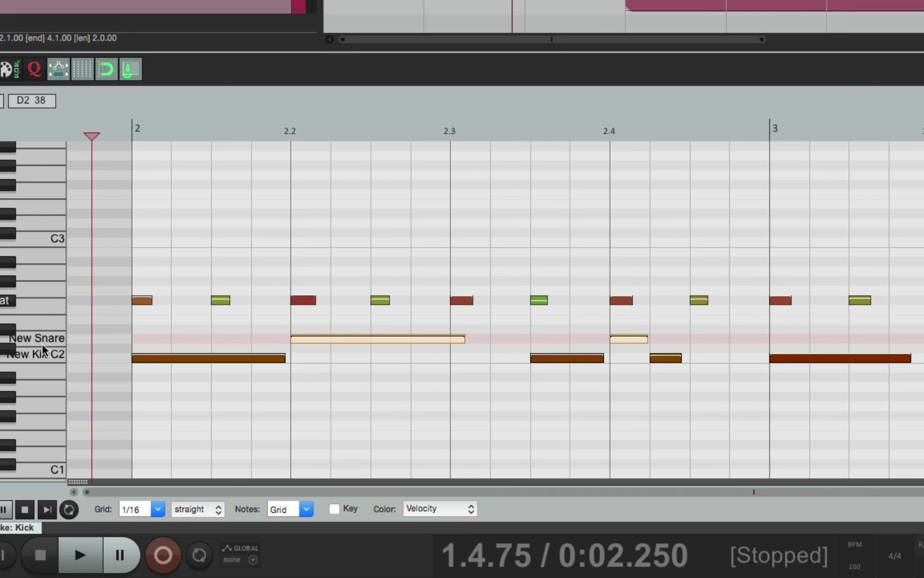Select the Quantize tool (red Q icon)
This screenshot has height=578, width=924.
pos(34,69)
